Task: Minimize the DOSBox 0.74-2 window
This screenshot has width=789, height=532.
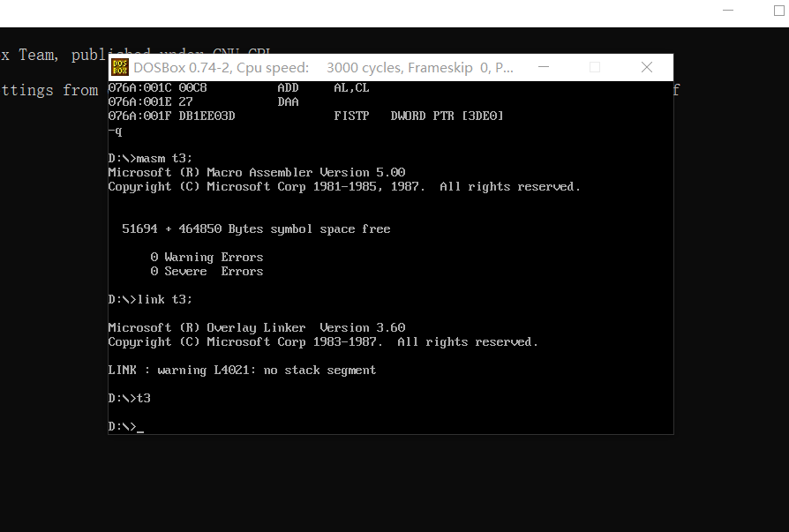Action: click(x=544, y=67)
